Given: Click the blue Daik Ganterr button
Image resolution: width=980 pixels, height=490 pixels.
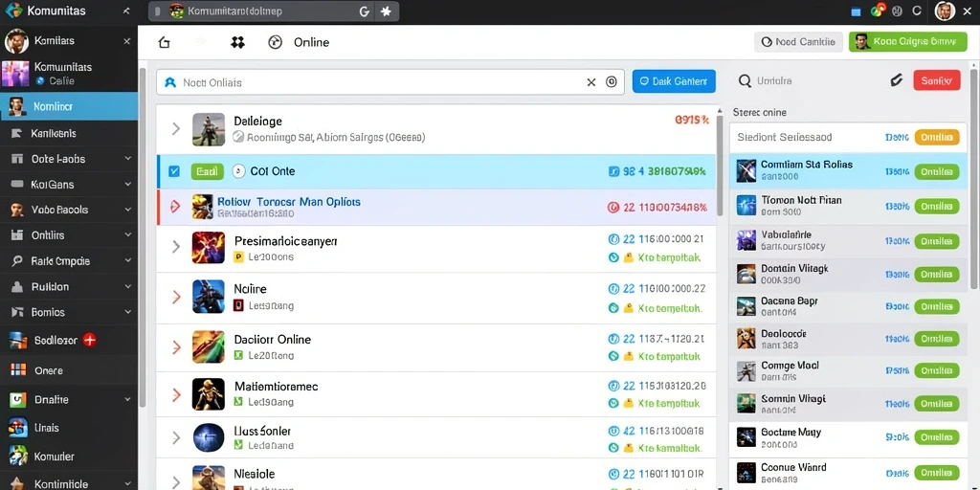Looking at the screenshot, I should click(x=674, y=81).
